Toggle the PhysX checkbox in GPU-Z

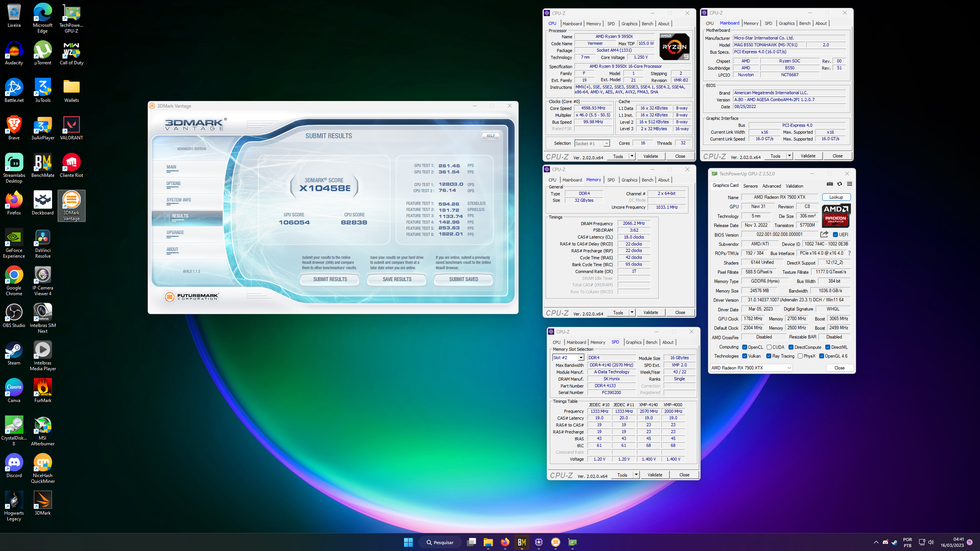800,356
